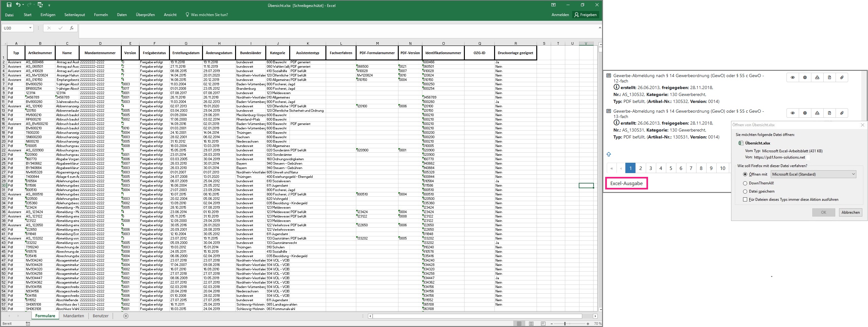Click the Save icon in quick access toolbar
The width and height of the screenshot is (868, 327).
[9, 5]
